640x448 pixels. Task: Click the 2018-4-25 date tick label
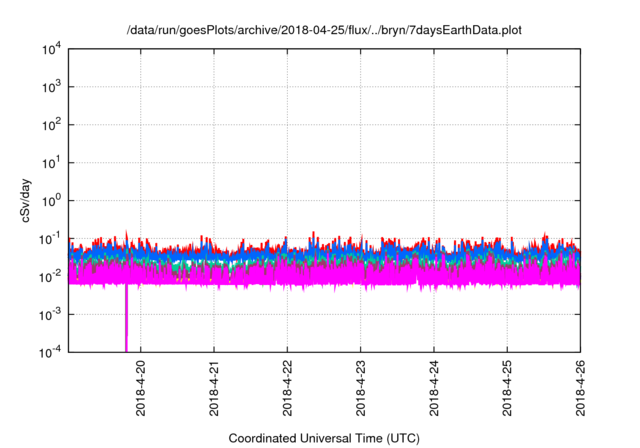coord(507,388)
